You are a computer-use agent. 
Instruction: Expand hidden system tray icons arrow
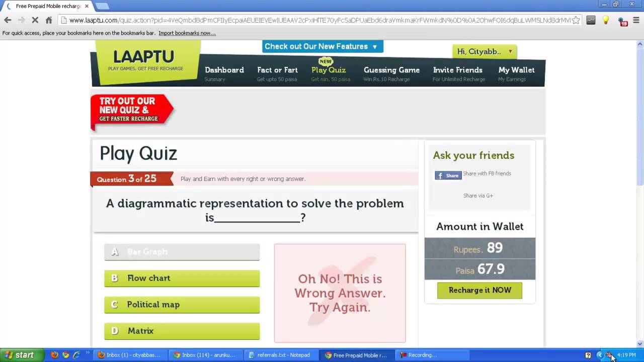599,355
